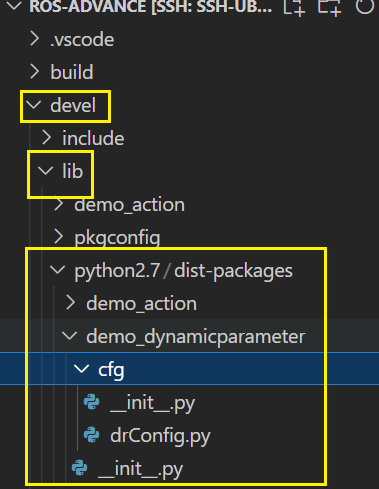Expand chevron of demo_action under dist-packages
The height and width of the screenshot is (489, 379).
click(71, 303)
